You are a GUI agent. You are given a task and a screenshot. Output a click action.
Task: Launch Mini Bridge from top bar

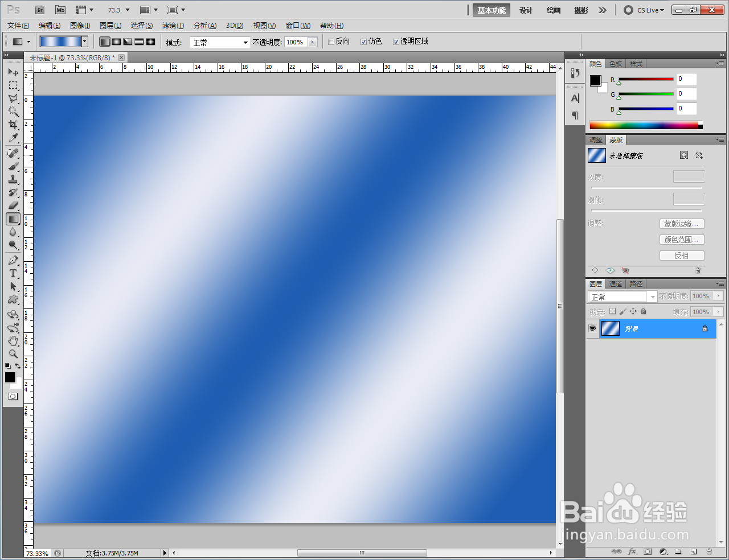pyautogui.click(x=60, y=10)
